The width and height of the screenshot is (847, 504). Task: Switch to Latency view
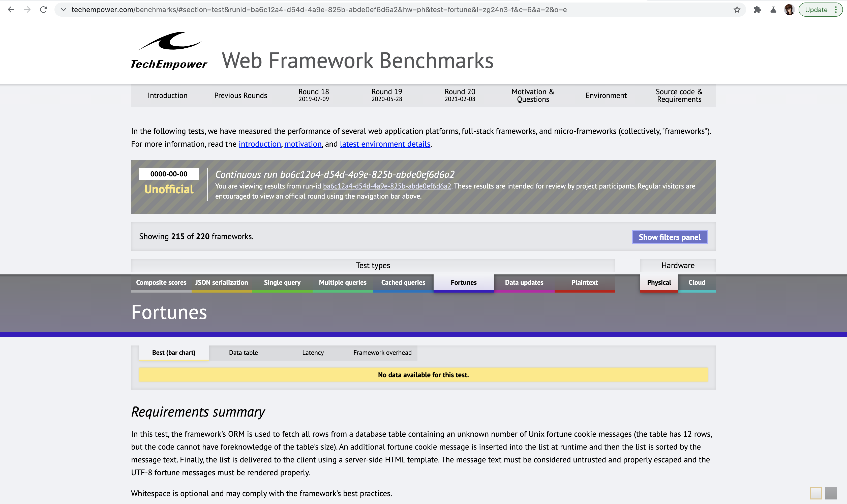313,353
